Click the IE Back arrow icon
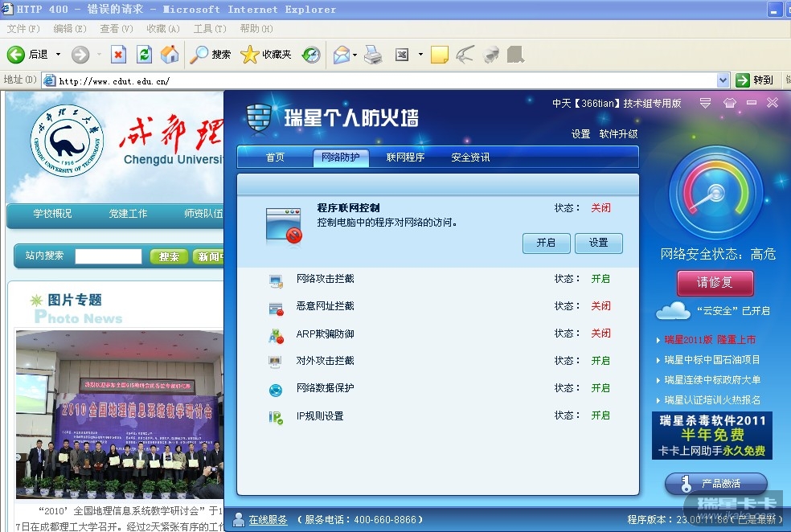The width and height of the screenshot is (791, 532). click(15, 55)
